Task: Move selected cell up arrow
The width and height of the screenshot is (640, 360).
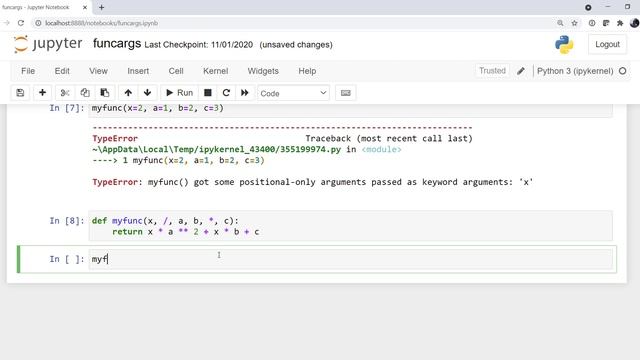Action: tap(128, 93)
